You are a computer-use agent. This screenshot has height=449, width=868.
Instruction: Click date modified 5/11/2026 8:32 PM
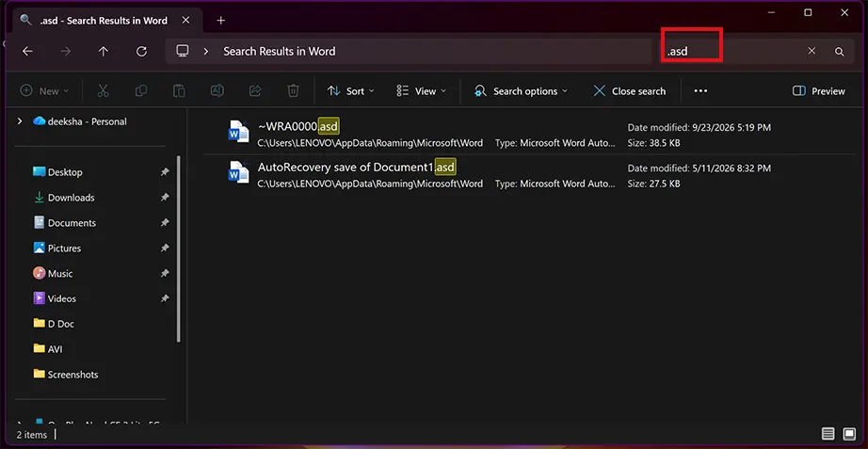[699, 168]
